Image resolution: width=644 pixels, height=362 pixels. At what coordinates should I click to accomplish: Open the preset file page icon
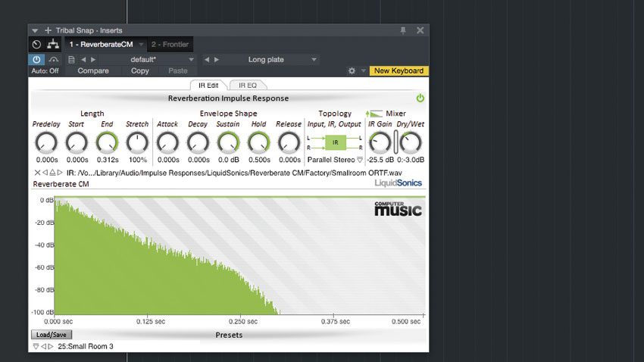(71, 60)
